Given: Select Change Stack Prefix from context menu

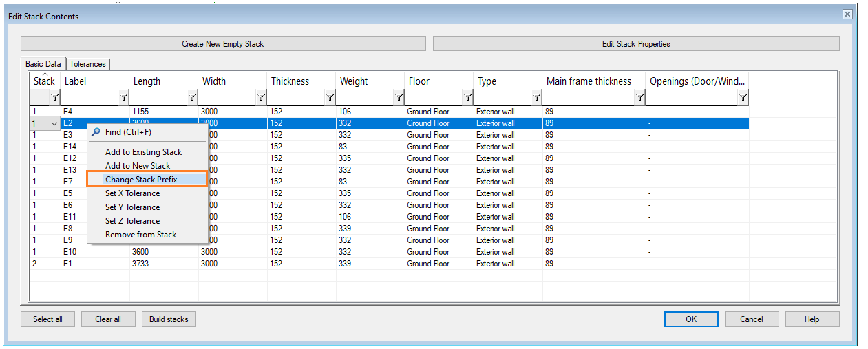Looking at the screenshot, I should 141,180.
